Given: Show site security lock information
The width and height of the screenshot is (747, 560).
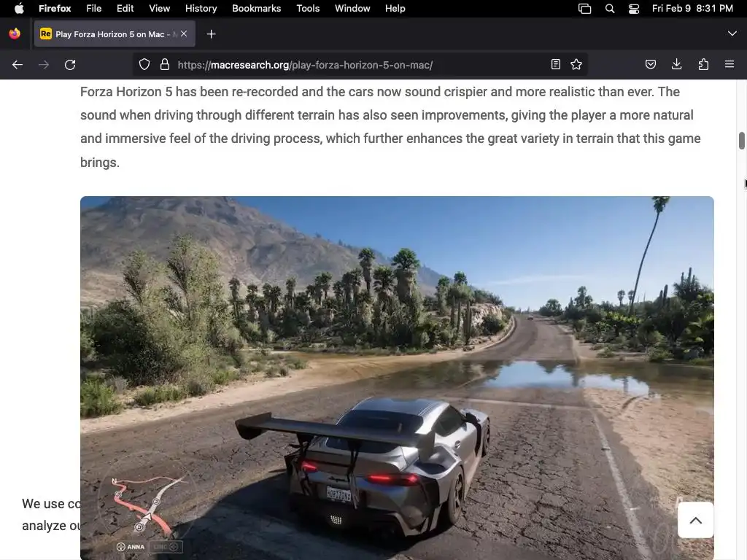Looking at the screenshot, I should click(x=165, y=65).
